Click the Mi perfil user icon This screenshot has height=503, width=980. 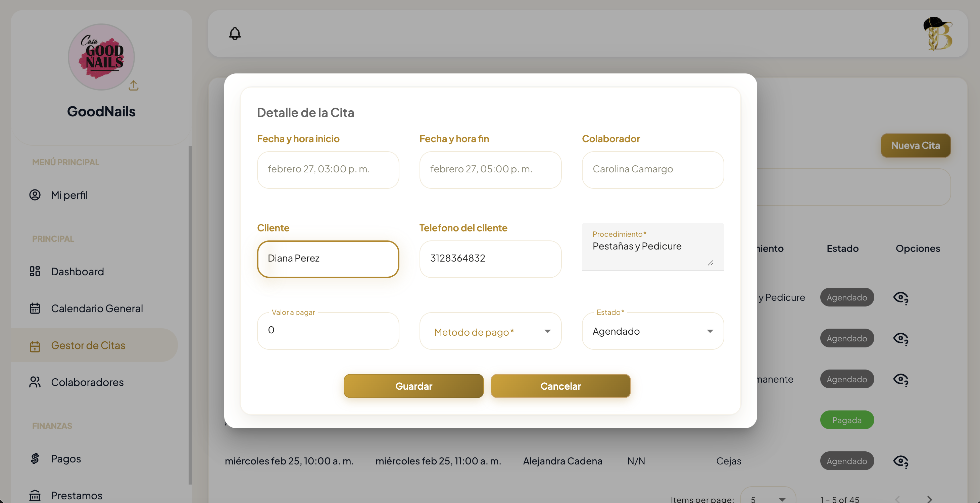click(35, 195)
